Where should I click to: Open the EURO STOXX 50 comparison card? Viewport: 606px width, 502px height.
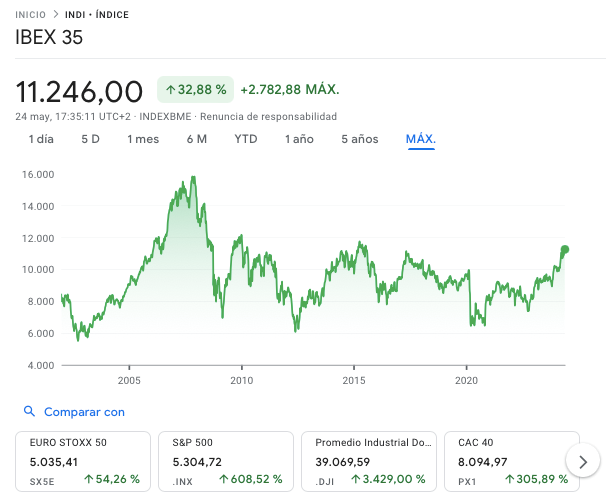(83, 461)
